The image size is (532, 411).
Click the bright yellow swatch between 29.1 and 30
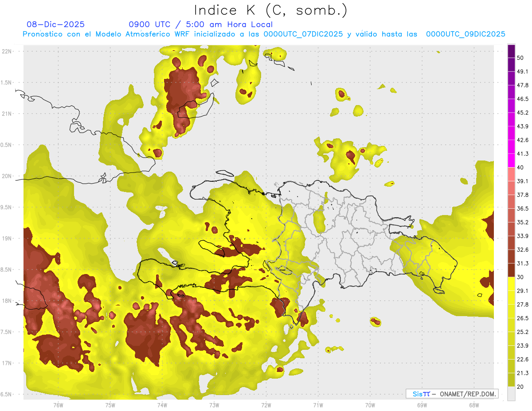[511, 284]
